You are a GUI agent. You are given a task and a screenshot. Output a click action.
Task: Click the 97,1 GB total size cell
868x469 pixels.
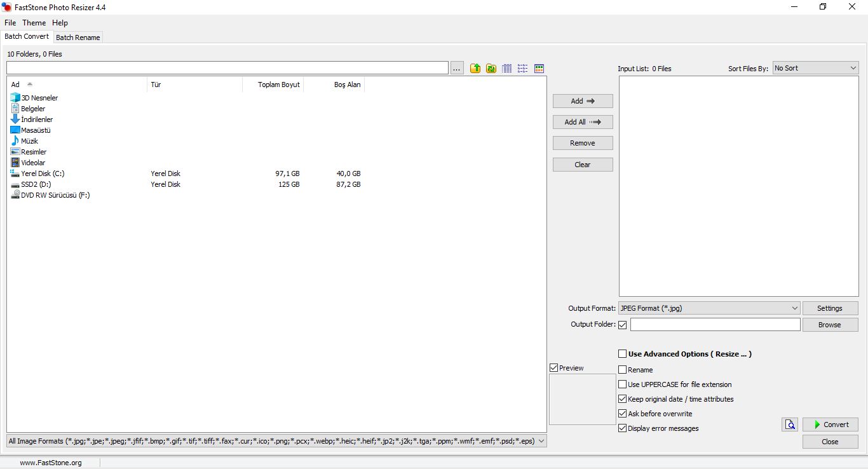point(287,173)
